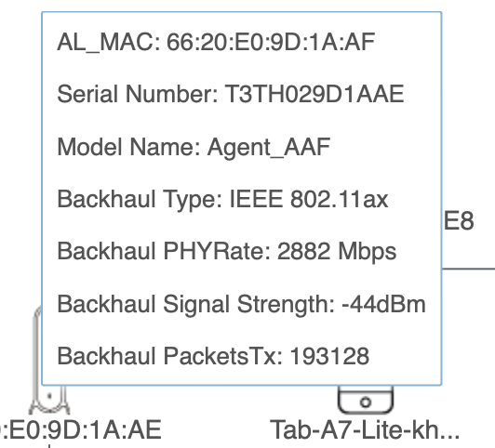This screenshot has height=448, width=495.
Task: Click the connection line right of the tooltip
Action: point(469,269)
